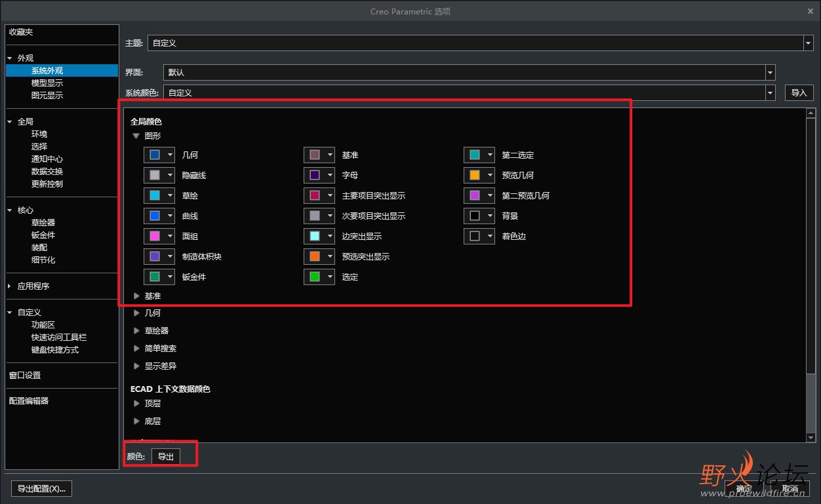Open the 第二选定 color swatch
821x504 pixels.
pos(479,155)
